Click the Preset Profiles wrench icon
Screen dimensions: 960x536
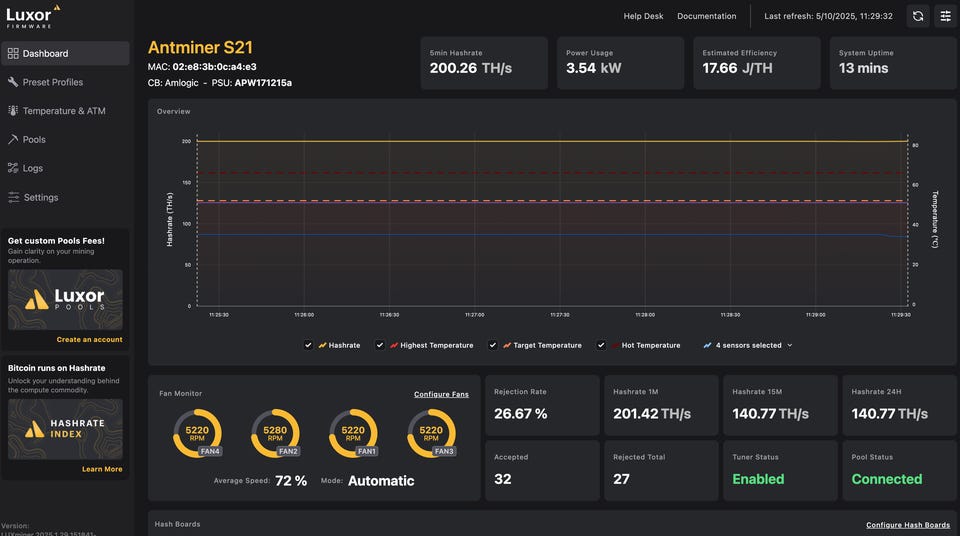tap(13, 81)
